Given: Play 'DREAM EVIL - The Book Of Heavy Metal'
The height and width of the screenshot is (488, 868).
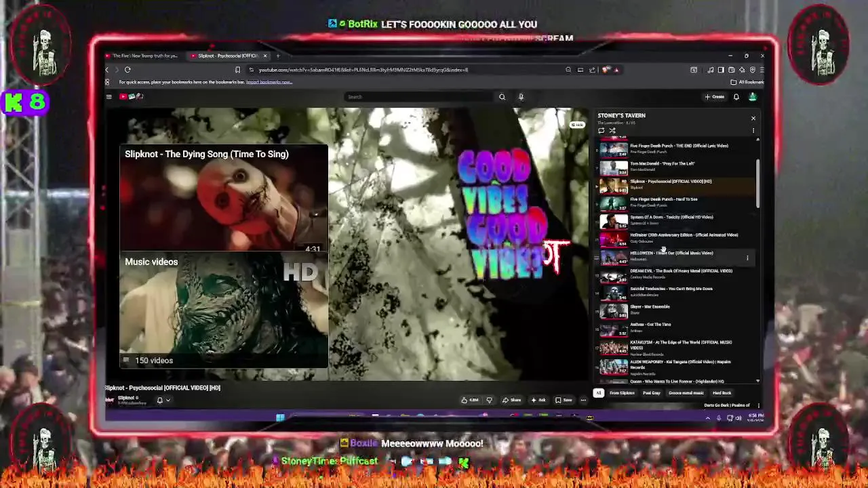Looking at the screenshot, I should click(676, 274).
